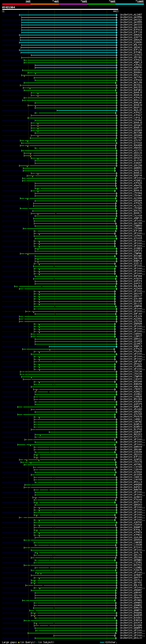Open hit UniRef100_B7FIX8
This screenshot has height=644, width=146.
coord(131,32)
